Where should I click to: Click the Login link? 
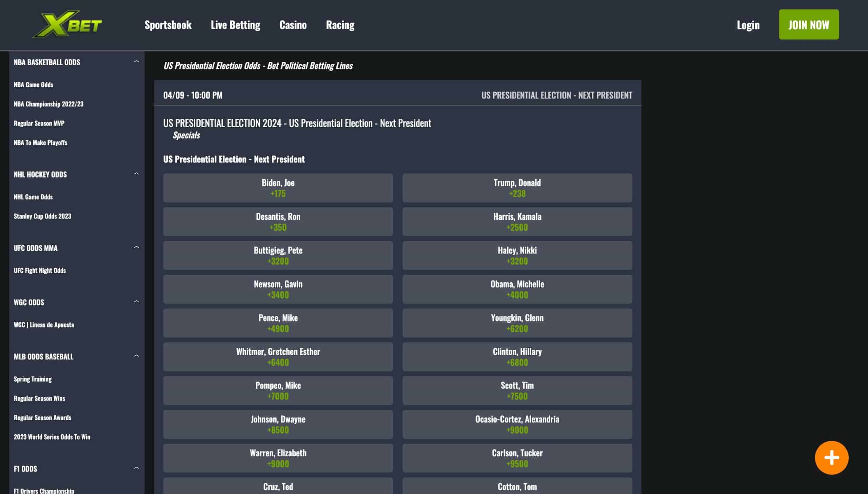748,25
